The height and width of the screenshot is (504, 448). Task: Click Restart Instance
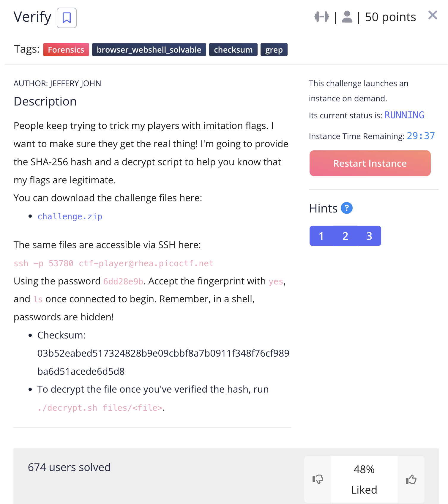pos(370,163)
